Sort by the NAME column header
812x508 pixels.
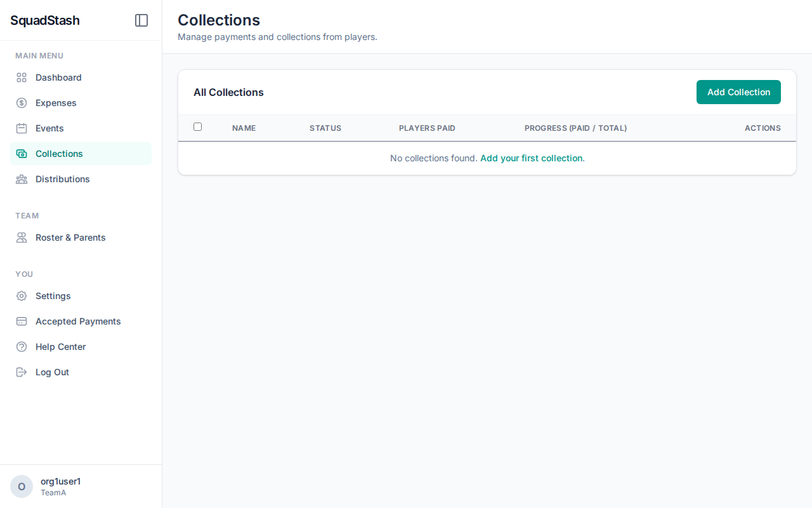pyautogui.click(x=244, y=128)
